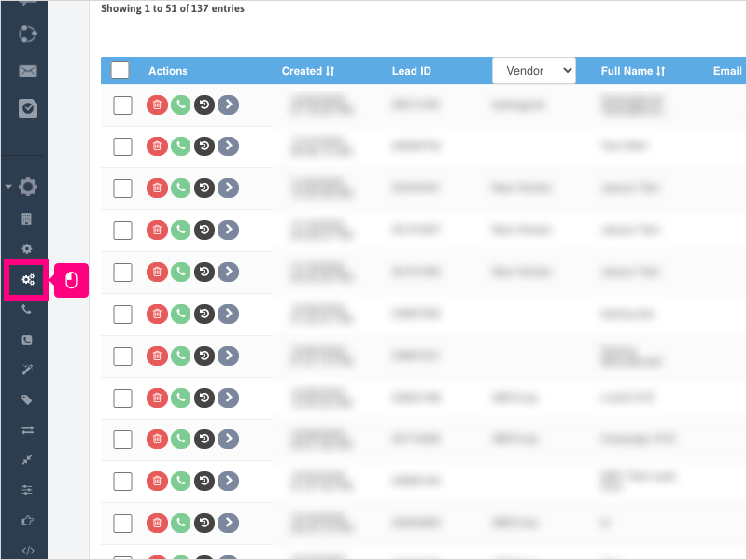Click the square phone sidebar icon

pos(27,340)
